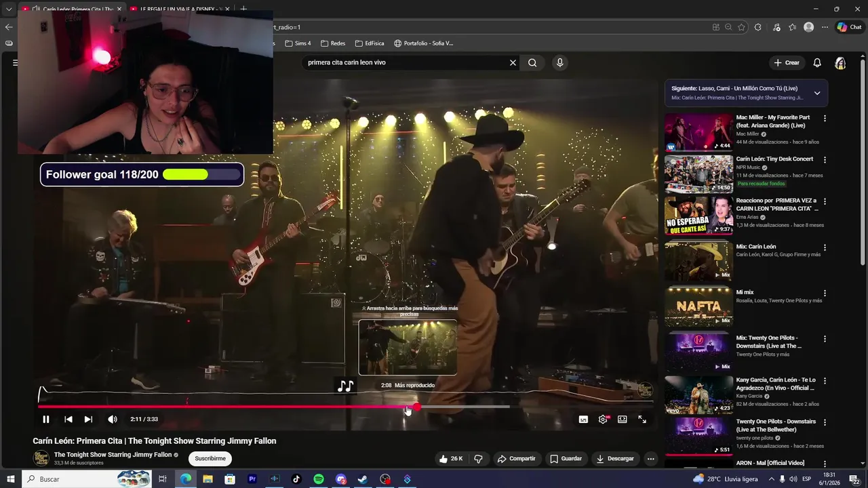
Task: Open Carín León Tiny Desk Concert title
Action: (x=774, y=159)
